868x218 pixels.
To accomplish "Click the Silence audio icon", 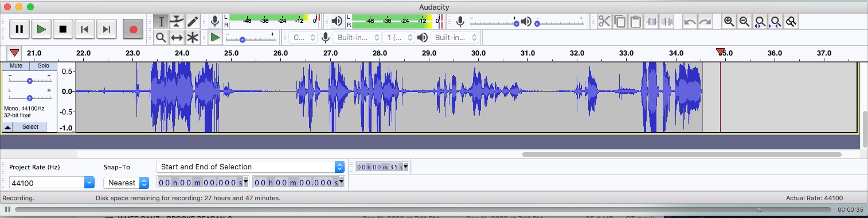I will click(667, 22).
